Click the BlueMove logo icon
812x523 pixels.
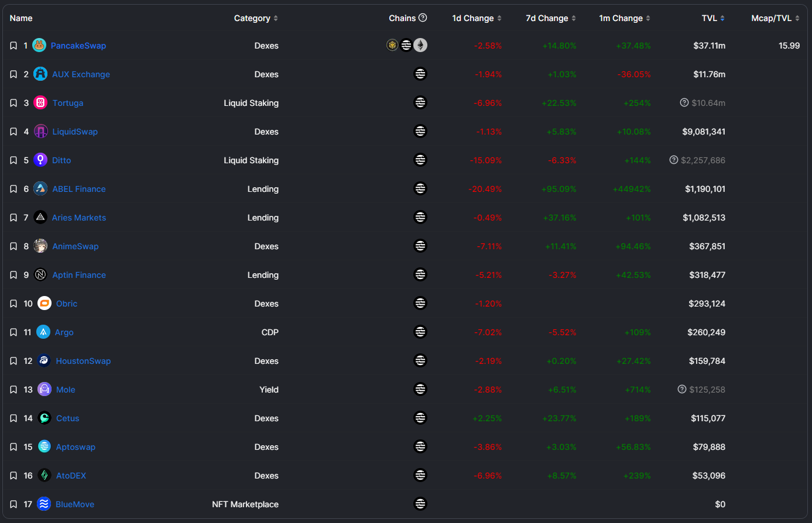(44, 504)
